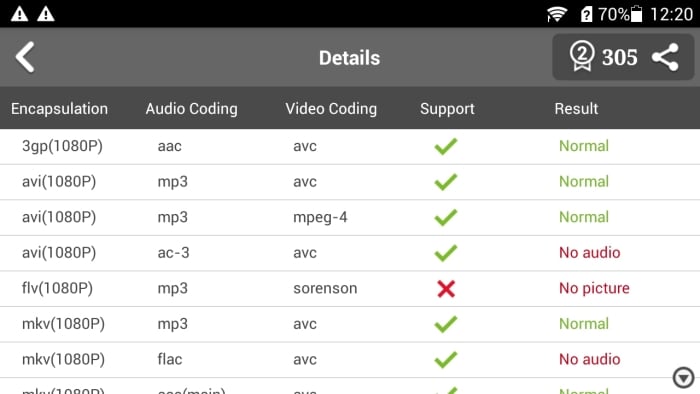Select the avi(1080P) mpeg-4 row

pos(350,217)
